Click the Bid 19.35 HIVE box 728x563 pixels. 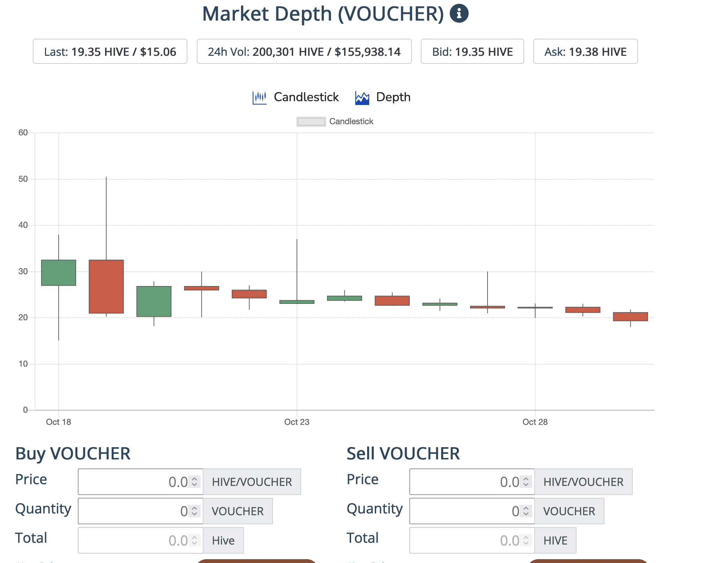[x=472, y=51]
